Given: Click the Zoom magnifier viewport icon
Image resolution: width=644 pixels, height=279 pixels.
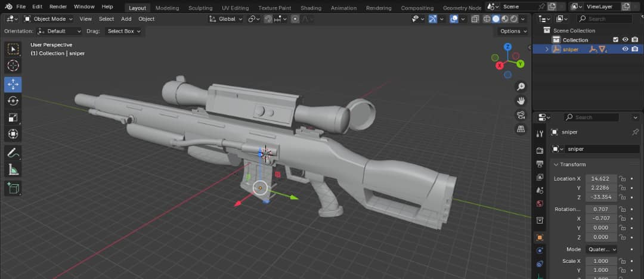Looking at the screenshot, I should pos(521,86).
